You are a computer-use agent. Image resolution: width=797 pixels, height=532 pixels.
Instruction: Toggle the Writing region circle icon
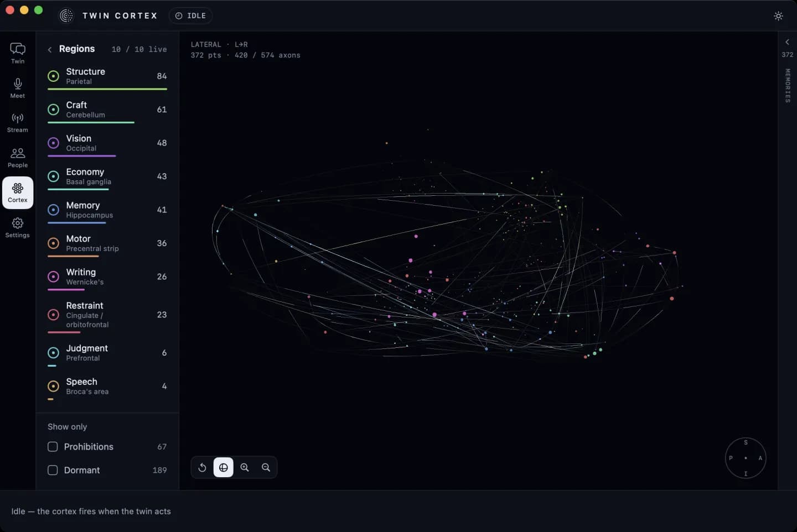(x=54, y=277)
